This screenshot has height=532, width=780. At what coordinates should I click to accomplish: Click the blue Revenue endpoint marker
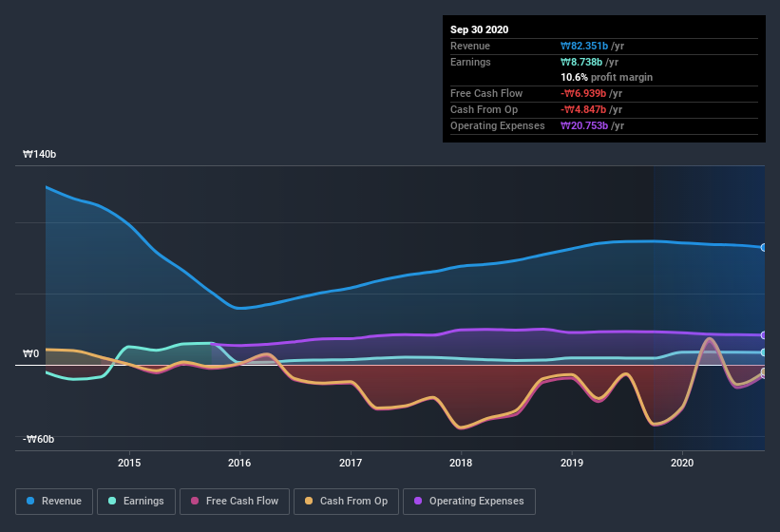pos(764,247)
